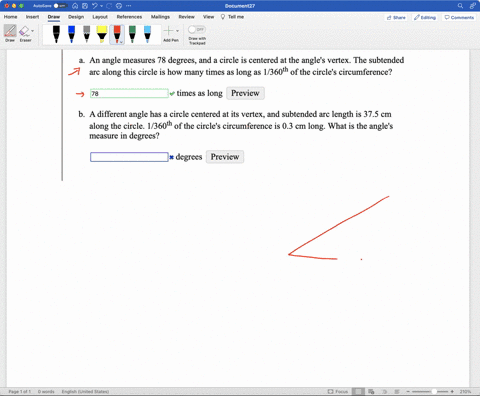Open the Editing mode button
The height and width of the screenshot is (396, 480).
click(425, 17)
